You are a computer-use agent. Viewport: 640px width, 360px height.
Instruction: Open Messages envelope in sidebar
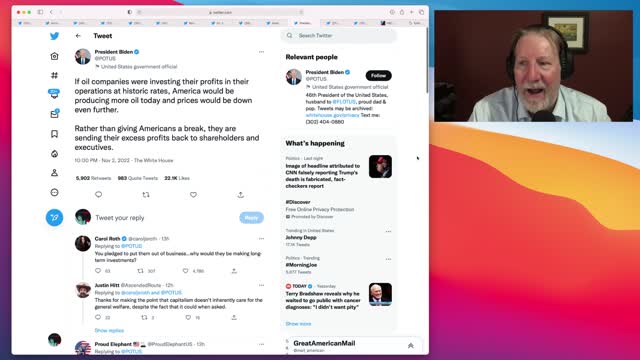[54, 114]
